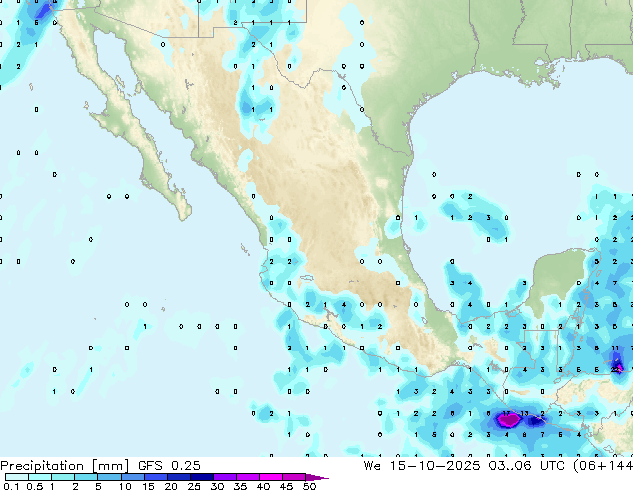The image size is (634, 490).
Task: Click the '45' legend label
Action: [286, 486]
